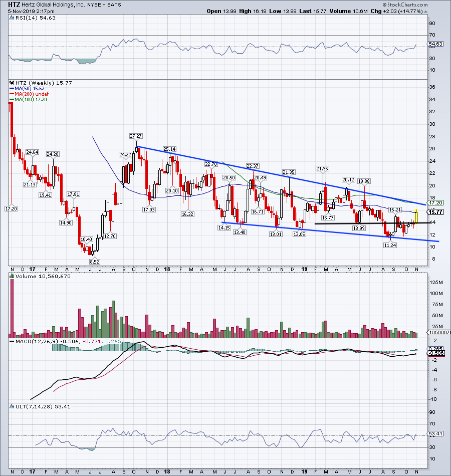Click the 53.41 ULT value tag on right axis
This screenshot has width=451, height=476.
(435, 434)
